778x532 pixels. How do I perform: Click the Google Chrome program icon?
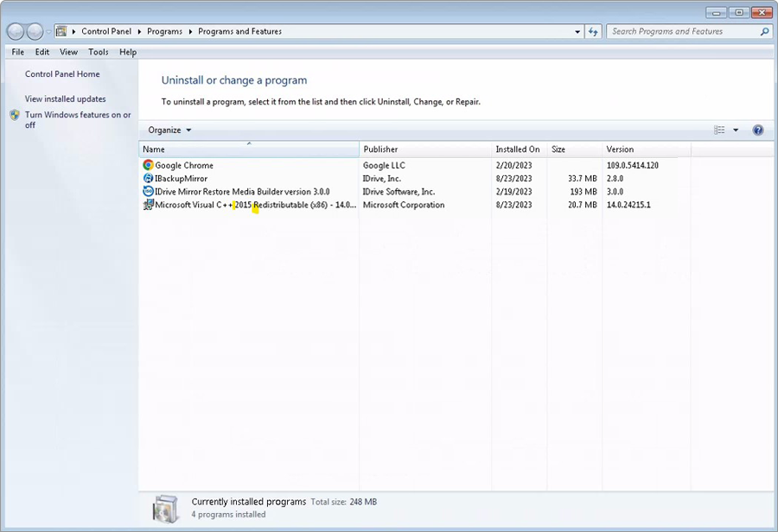(x=148, y=165)
